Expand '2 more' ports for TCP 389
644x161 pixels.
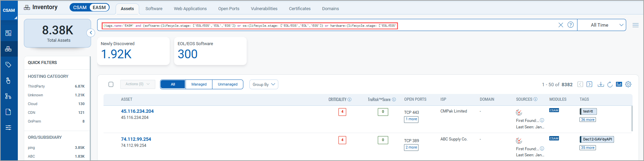click(411, 148)
